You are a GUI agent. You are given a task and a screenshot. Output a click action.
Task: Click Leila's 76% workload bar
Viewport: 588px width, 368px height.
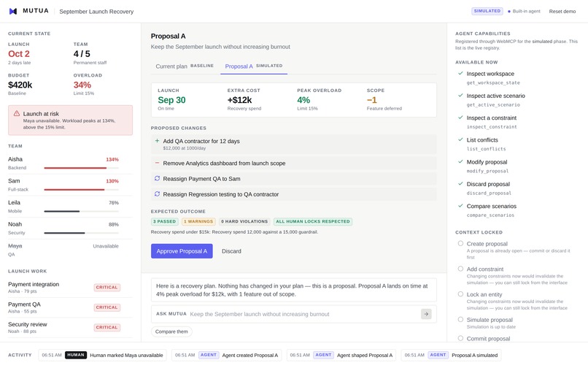(x=82, y=212)
